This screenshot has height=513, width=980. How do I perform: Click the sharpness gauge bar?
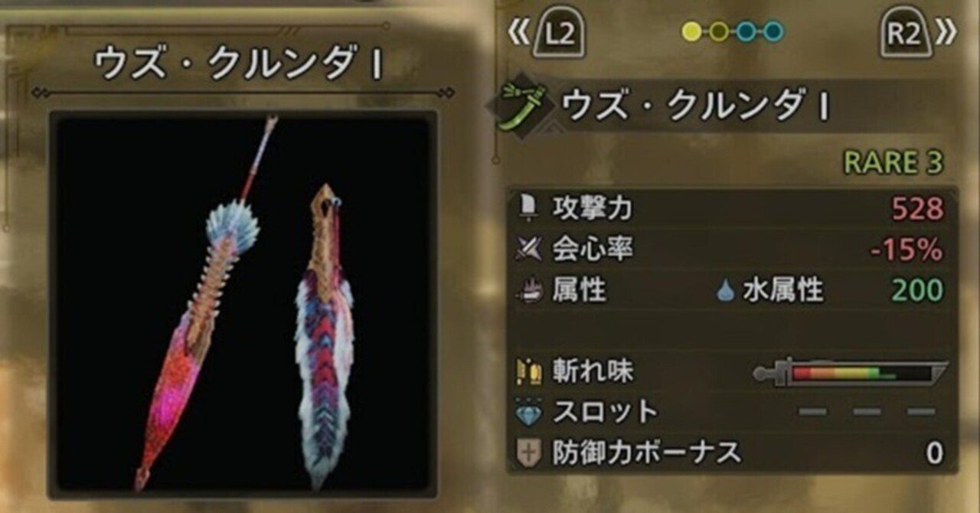pyautogui.click(x=851, y=373)
